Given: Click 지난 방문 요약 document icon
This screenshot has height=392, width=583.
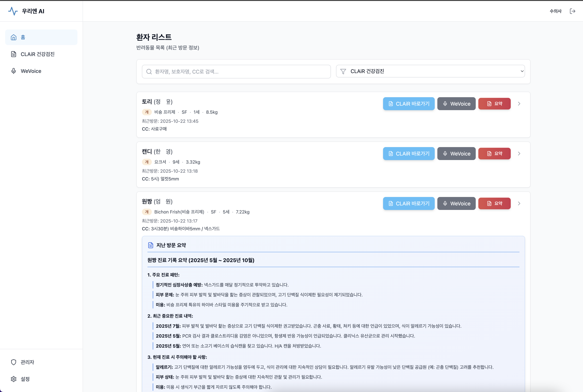Looking at the screenshot, I should coord(151,245).
